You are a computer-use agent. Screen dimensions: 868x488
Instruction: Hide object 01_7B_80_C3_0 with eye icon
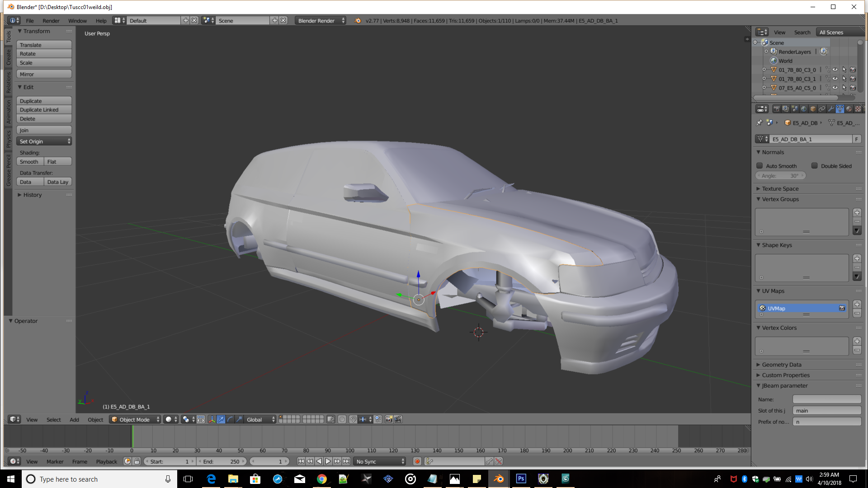click(x=835, y=70)
